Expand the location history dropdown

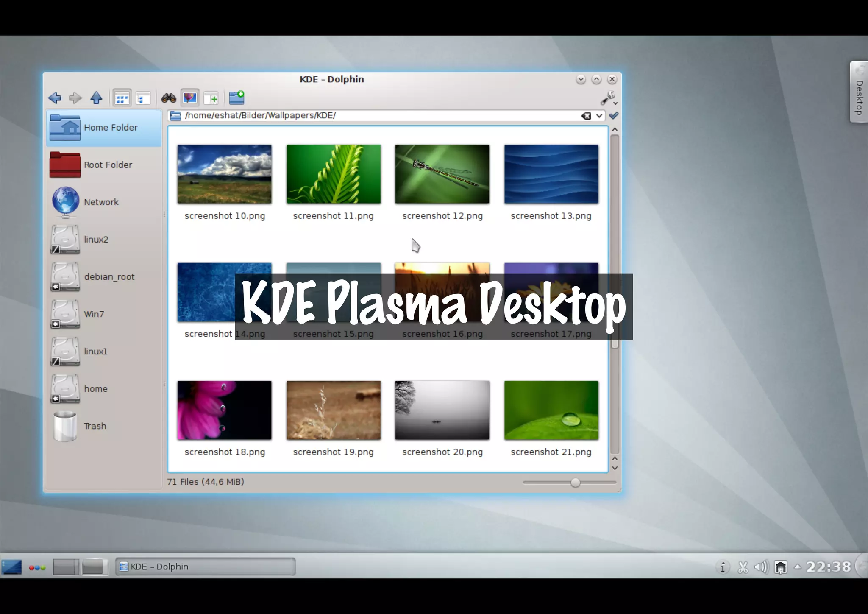599,116
